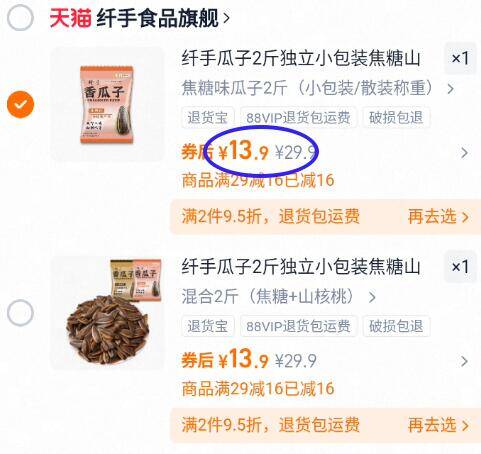This screenshot has width=481, height=454.
Task: Expand price details arrow for second item
Action: (x=464, y=361)
